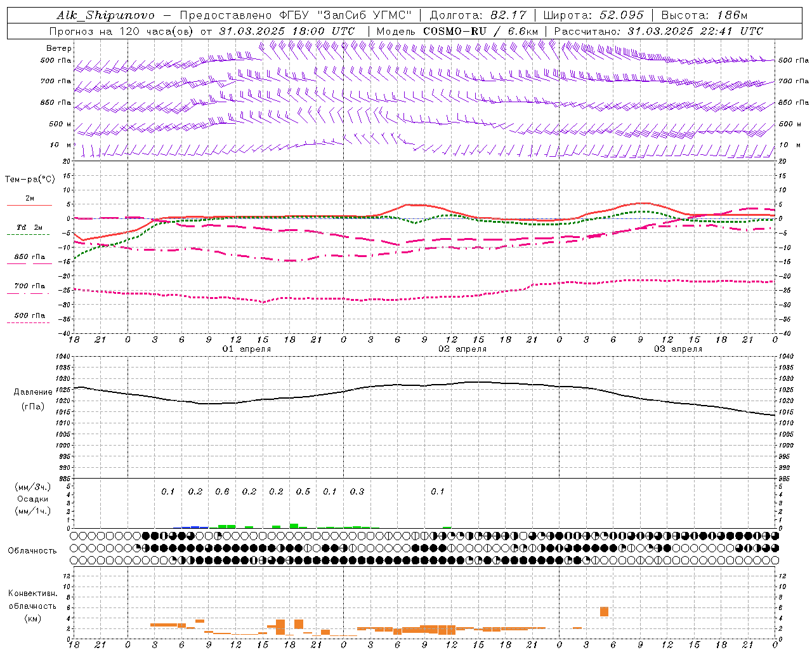Click the 0.3 precipitation amount value

pos(357,492)
